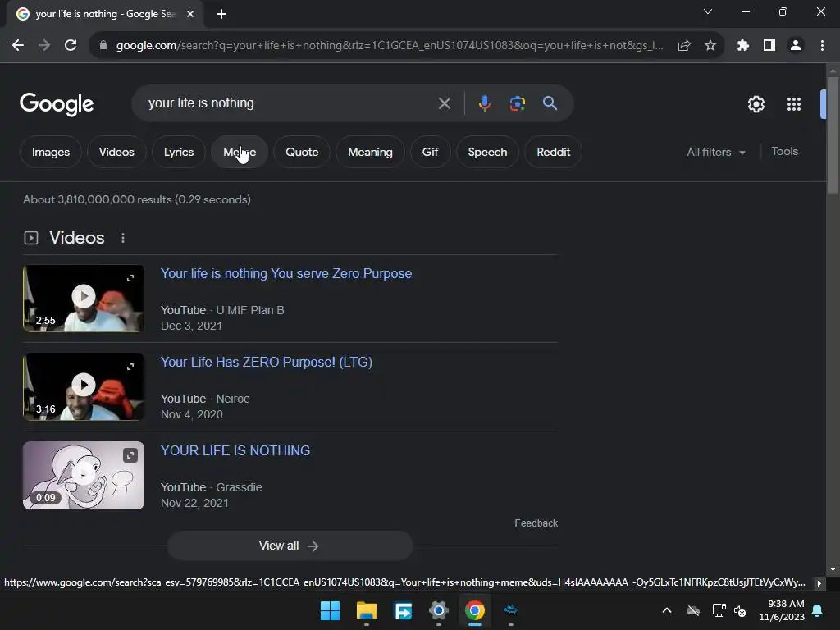The height and width of the screenshot is (630, 840).
Task: Open 'Your life is nothing You serve Zero Purpose'
Action: 286,273
